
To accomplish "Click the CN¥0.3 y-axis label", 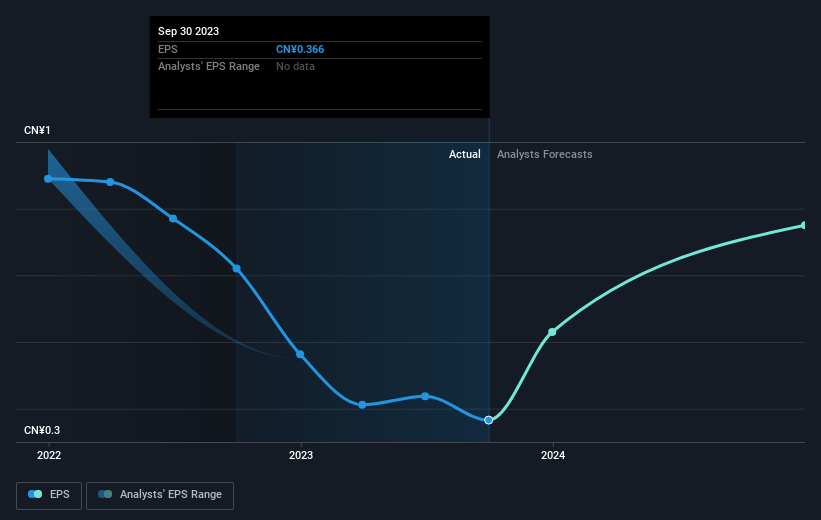I will coord(42,430).
